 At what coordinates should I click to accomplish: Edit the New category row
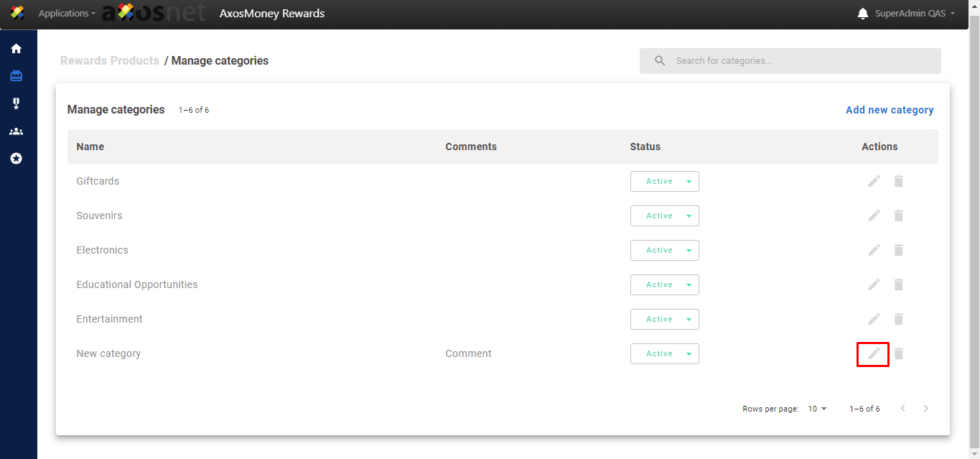pos(874,353)
